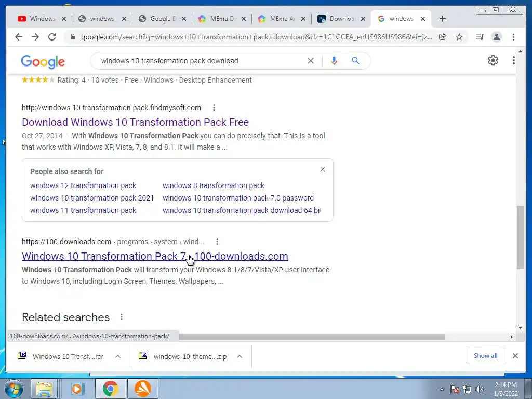The width and height of the screenshot is (532, 399).
Task: Click the horizontal scrollbar right arrow
Action: (x=512, y=337)
